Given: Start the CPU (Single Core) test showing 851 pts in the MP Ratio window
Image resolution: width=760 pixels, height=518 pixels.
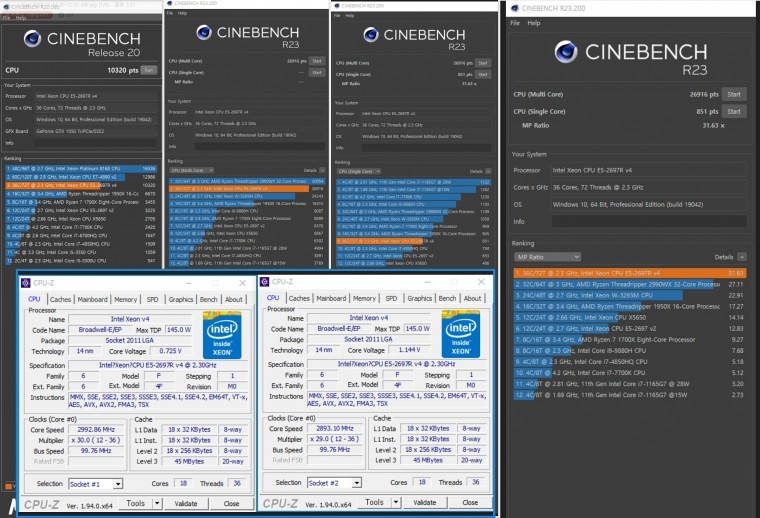Looking at the screenshot, I should (x=734, y=111).
